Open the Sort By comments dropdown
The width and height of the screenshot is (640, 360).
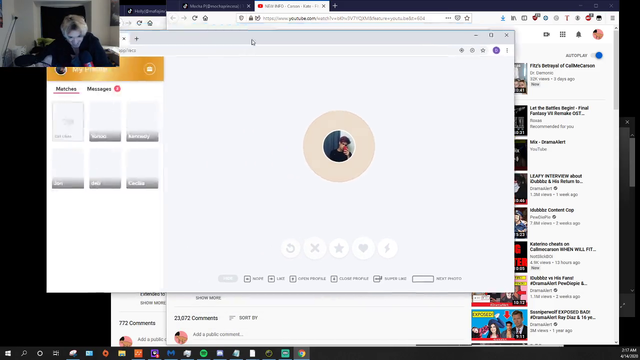point(243,318)
